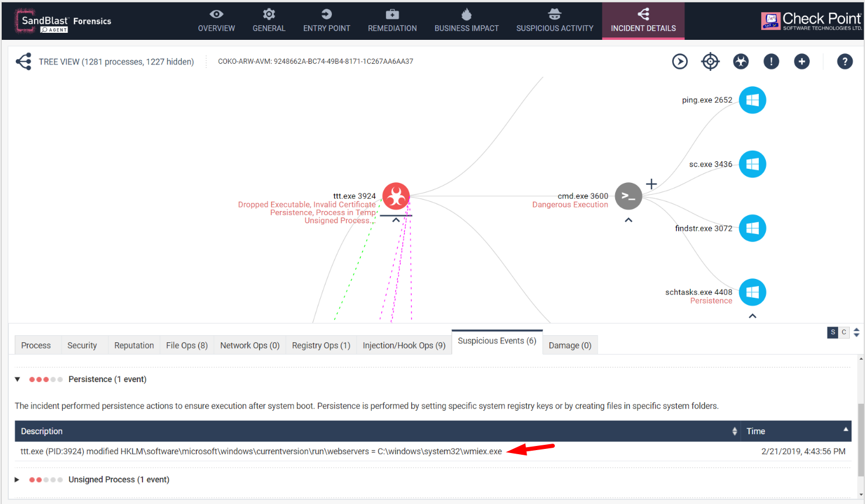Click the COKO-ARW-AVM incident ID text
This screenshot has width=865, height=504.
[316, 62]
